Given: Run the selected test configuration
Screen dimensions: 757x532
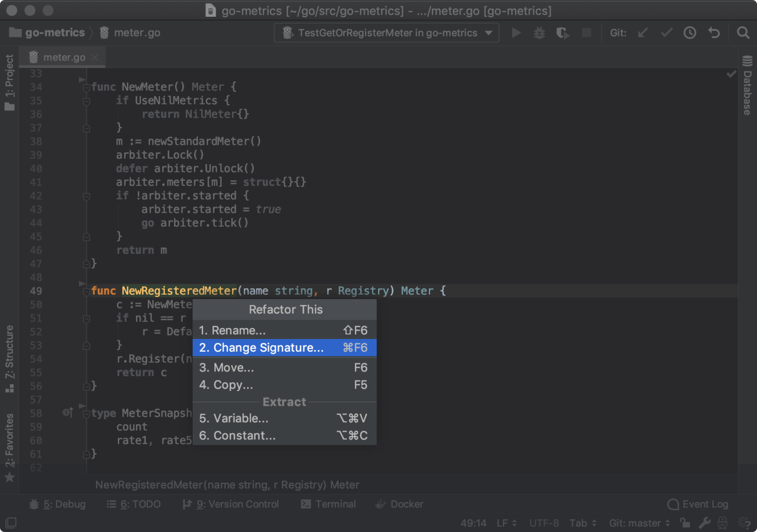Looking at the screenshot, I should point(516,33).
